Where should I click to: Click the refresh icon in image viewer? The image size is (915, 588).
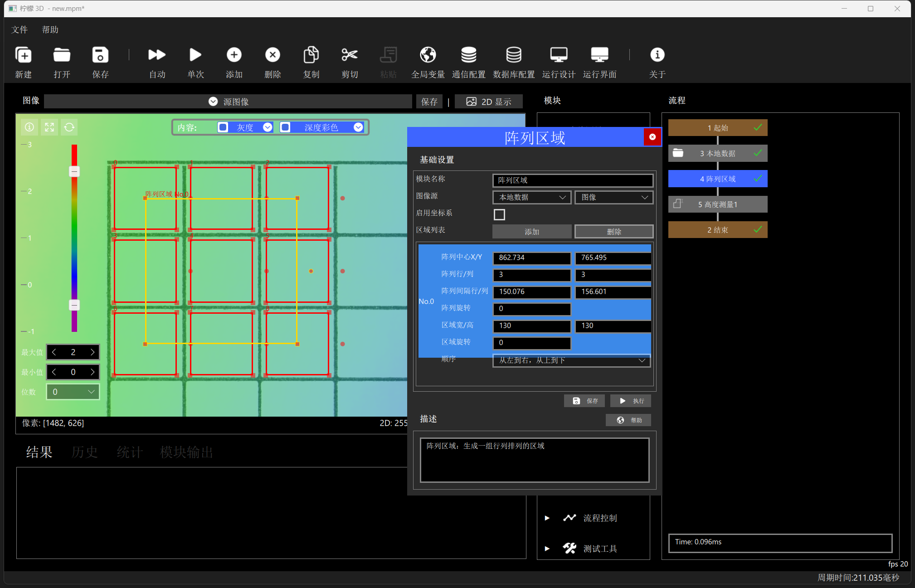pos(69,127)
